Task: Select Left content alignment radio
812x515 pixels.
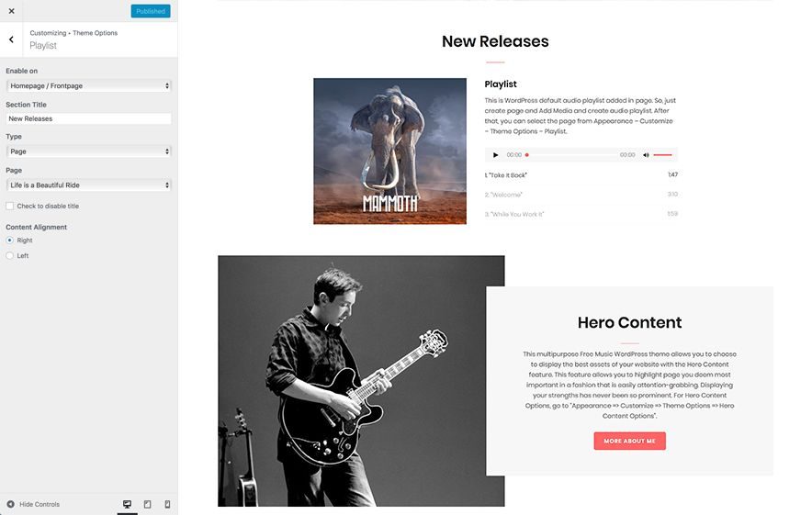Action: click(x=10, y=256)
